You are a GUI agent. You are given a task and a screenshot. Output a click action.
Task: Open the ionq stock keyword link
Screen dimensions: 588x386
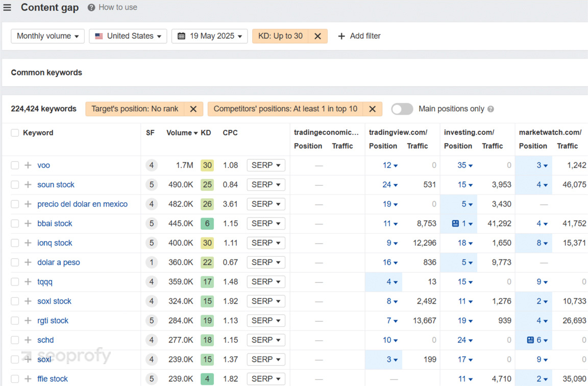[x=55, y=243]
